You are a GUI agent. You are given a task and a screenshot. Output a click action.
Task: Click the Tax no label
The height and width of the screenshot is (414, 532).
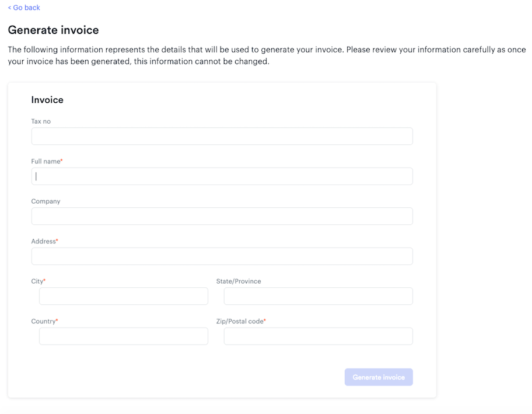[x=41, y=121]
